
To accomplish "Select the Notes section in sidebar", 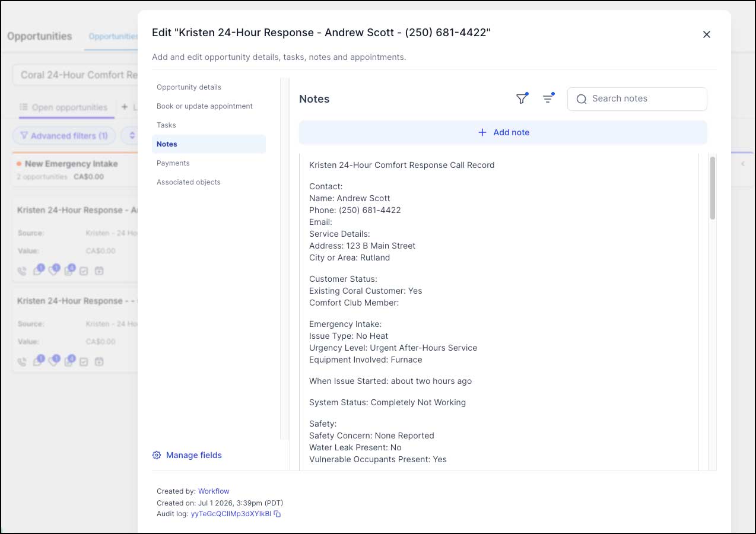I will coord(208,144).
